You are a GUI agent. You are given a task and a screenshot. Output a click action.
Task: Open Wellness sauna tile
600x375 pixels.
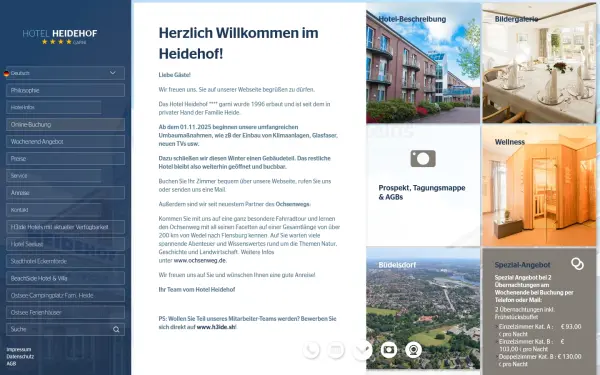tap(539, 186)
